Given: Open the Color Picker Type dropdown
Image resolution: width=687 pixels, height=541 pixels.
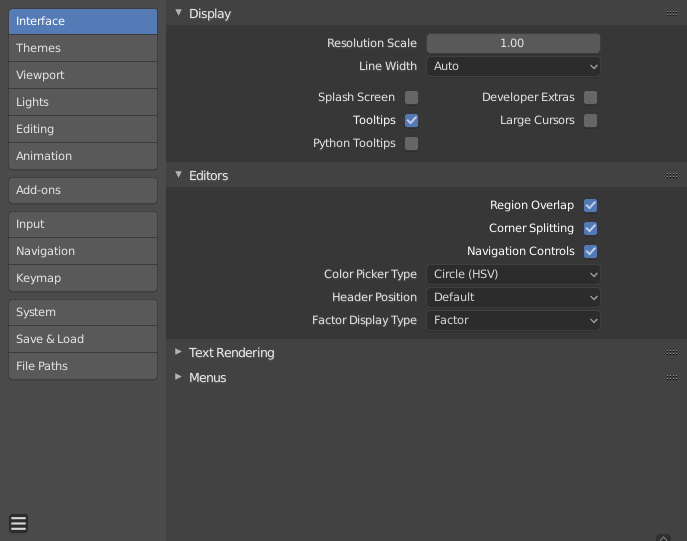Looking at the screenshot, I should pos(513,274).
